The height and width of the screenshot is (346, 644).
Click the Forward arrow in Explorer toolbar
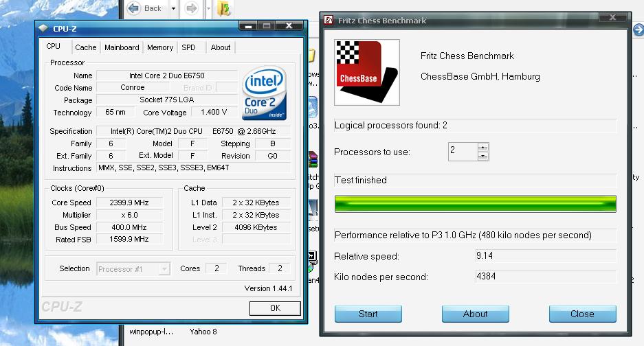pyautogui.click(x=191, y=8)
